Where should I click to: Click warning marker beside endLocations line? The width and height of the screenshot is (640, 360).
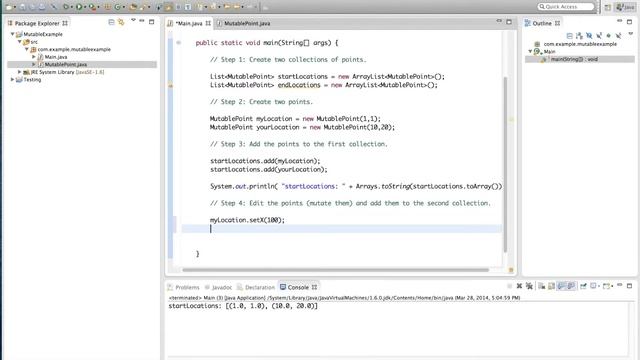[171, 85]
